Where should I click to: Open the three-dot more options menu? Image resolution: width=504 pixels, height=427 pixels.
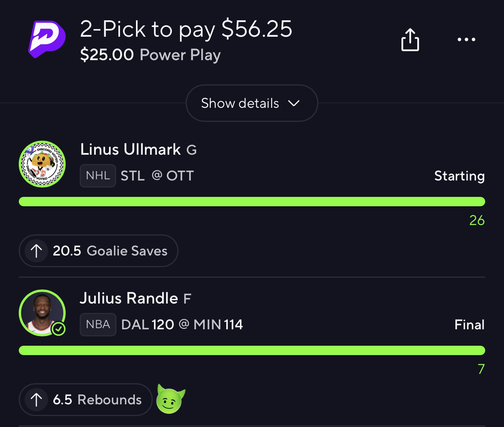coord(466,39)
